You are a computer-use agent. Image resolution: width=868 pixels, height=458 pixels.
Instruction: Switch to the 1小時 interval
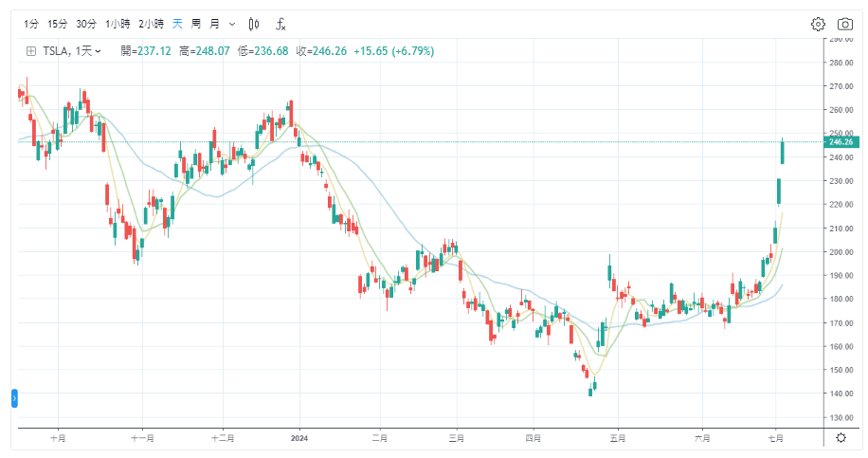(118, 24)
